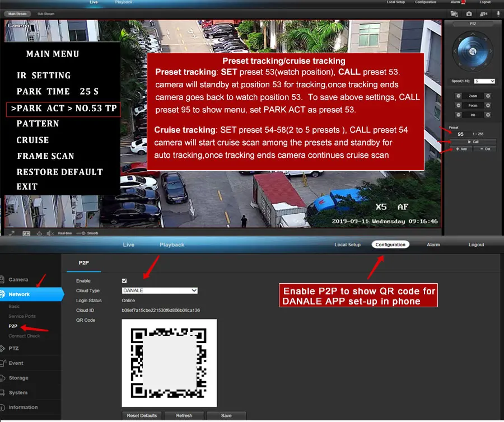The image size is (504, 422).
Task: Toggle the microphone talk icon
Action: [x=498, y=14]
